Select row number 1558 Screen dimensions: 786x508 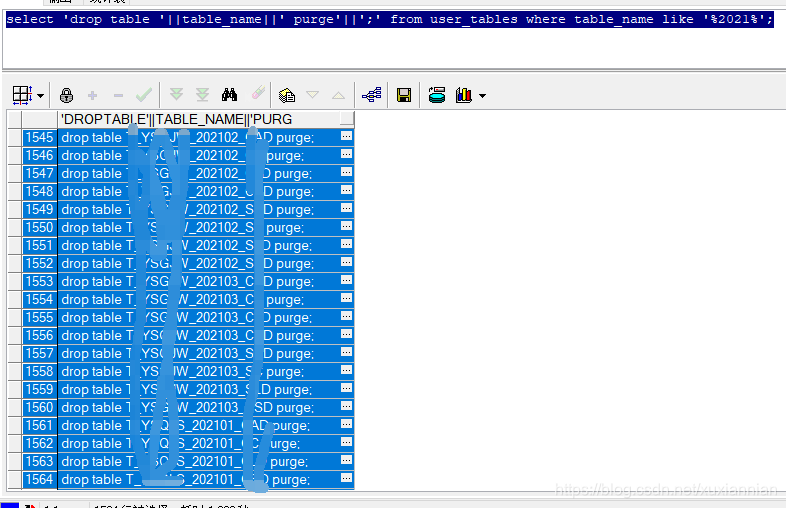click(40, 372)
